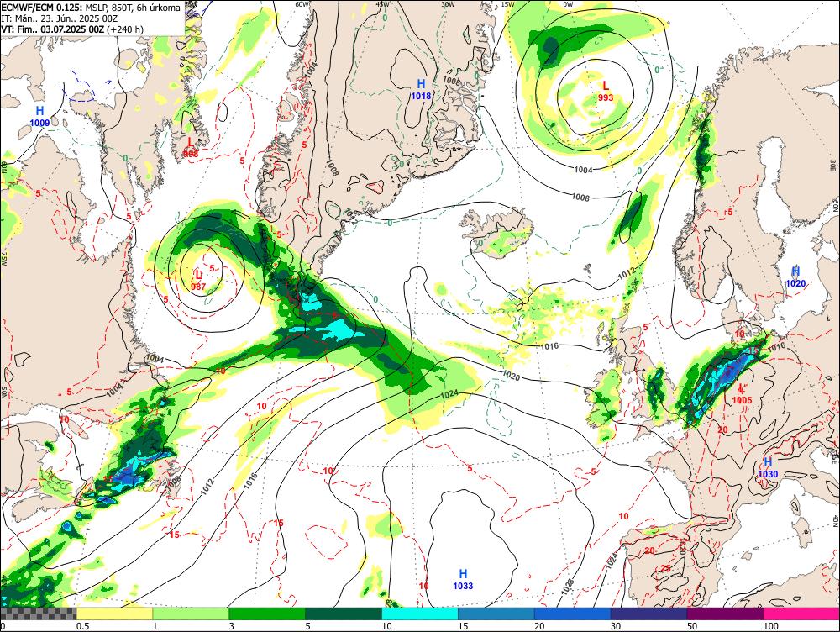Click the royal blue 20–30 legend swatch
This screenshot has width=840, height=632.
click(x=573, y=614)
